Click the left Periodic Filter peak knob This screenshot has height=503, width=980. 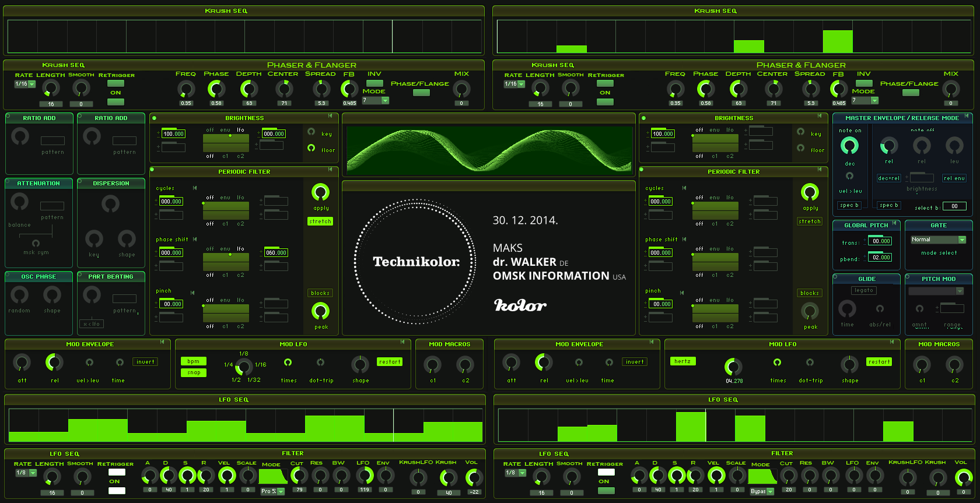pos(320,311)
